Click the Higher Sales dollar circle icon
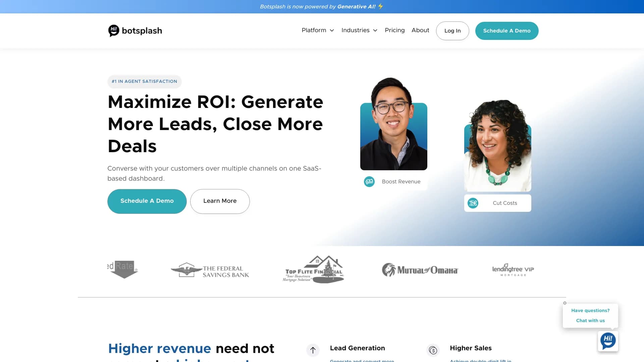 433,350
